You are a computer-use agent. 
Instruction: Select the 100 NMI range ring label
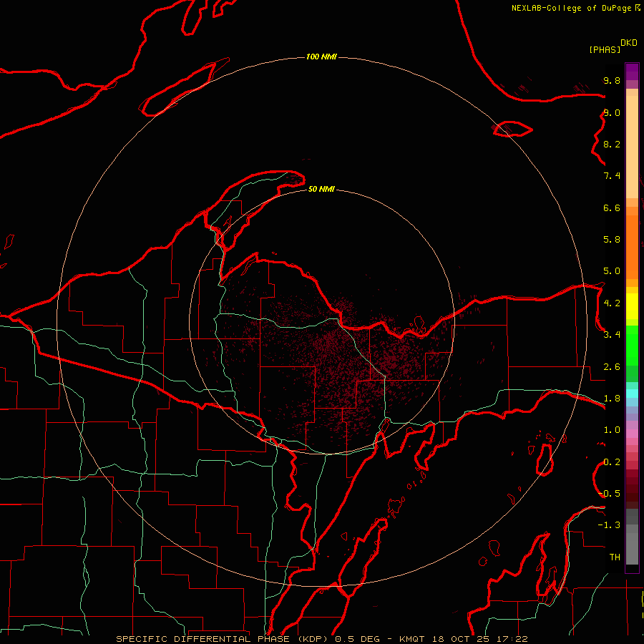pos(321,57)
